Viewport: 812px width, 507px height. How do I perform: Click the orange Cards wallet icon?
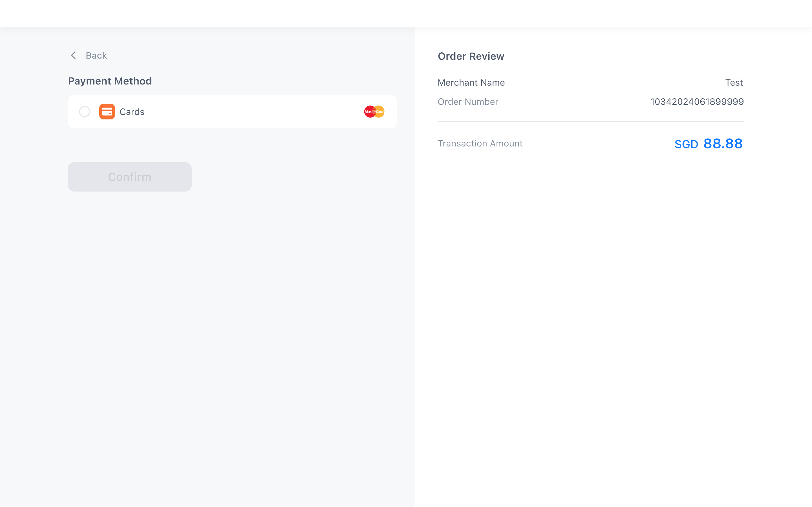point(107,112)
